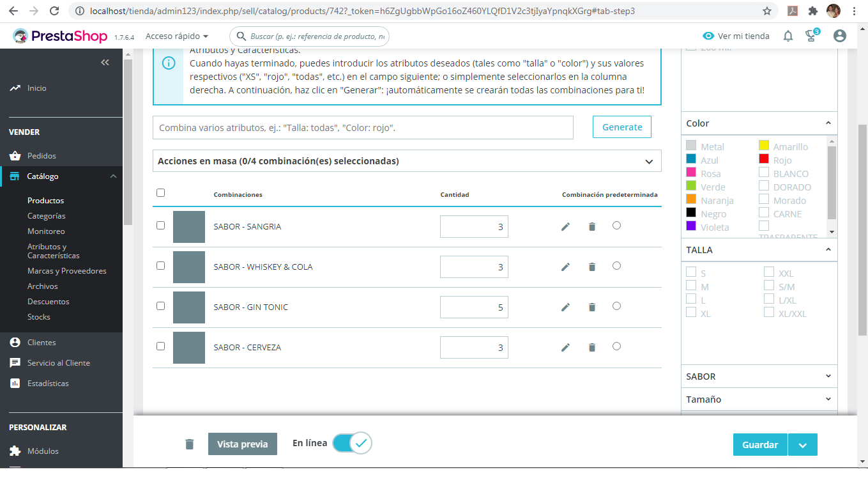Open the notifications bell
Screen dimensions: 868x489
(x=788, y=36)
